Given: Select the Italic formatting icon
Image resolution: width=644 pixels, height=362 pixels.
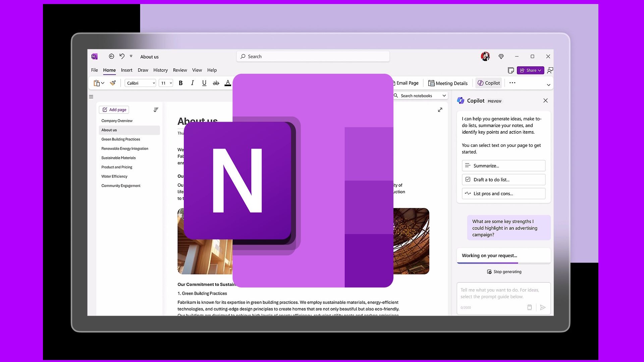Looking at the screenshot, I should tap(192, 83).
